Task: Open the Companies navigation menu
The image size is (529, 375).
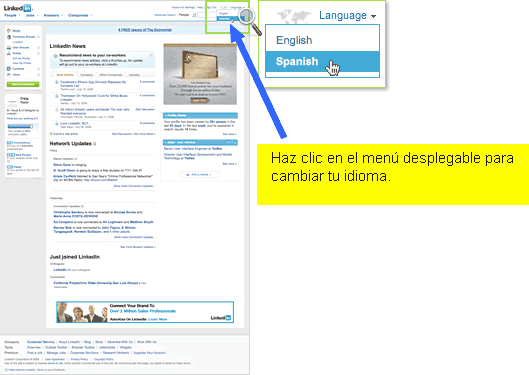Action: coord(80,16)
